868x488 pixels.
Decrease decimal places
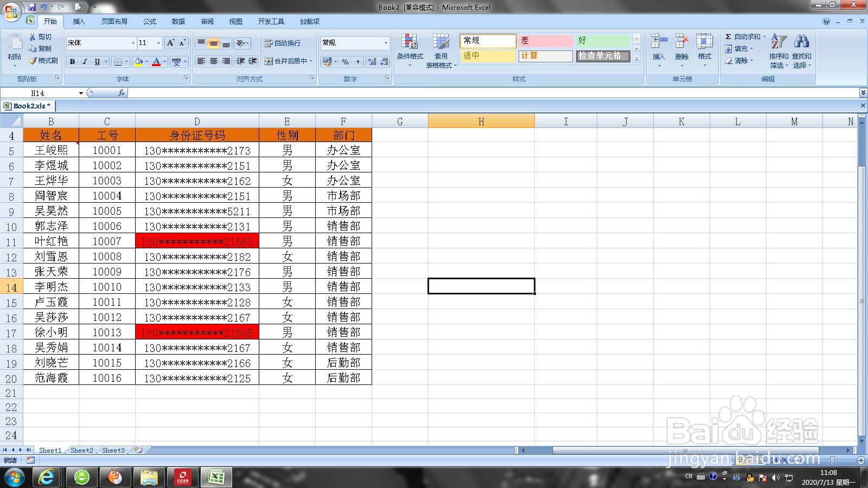coord(384,62)
